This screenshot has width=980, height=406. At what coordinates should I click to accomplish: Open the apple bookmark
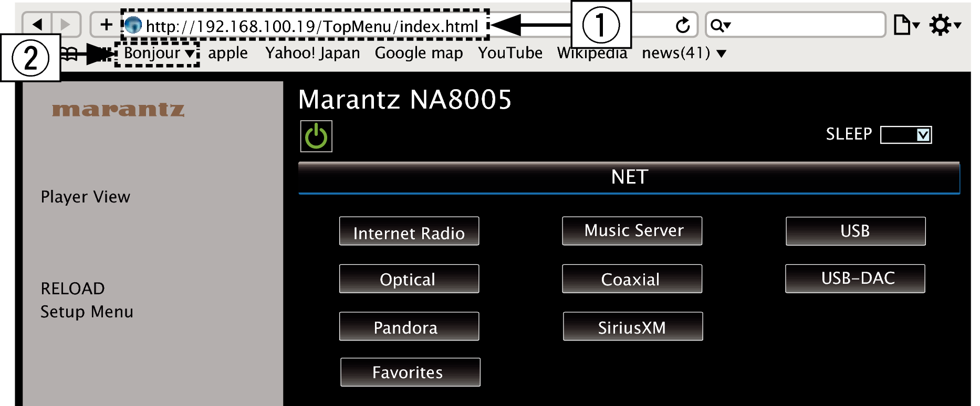pos(228,53)
